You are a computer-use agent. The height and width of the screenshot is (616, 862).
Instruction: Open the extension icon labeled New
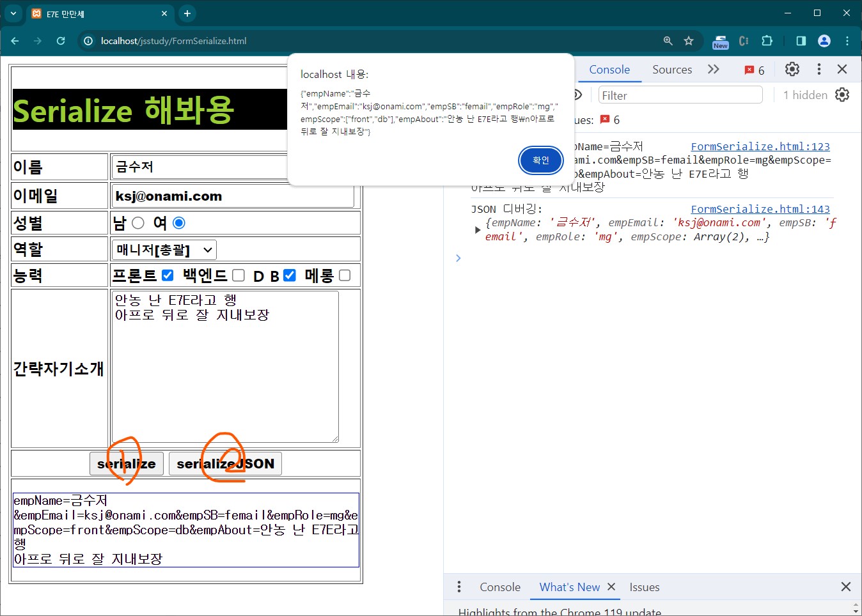(x=721, y=42)
